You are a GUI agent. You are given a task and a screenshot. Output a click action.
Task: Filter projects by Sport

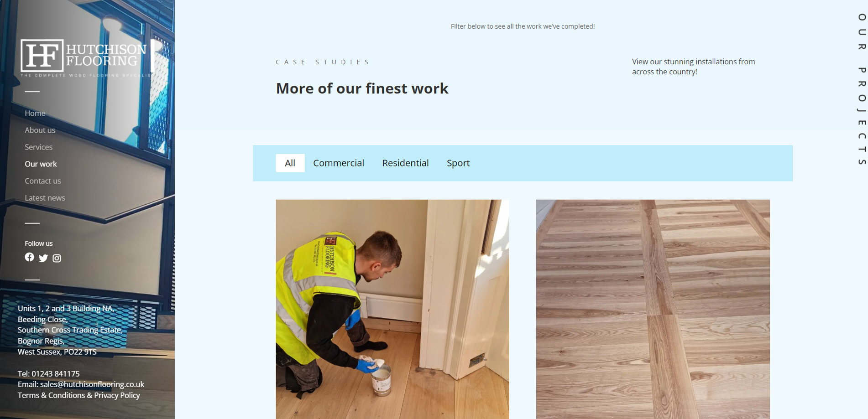458,163
